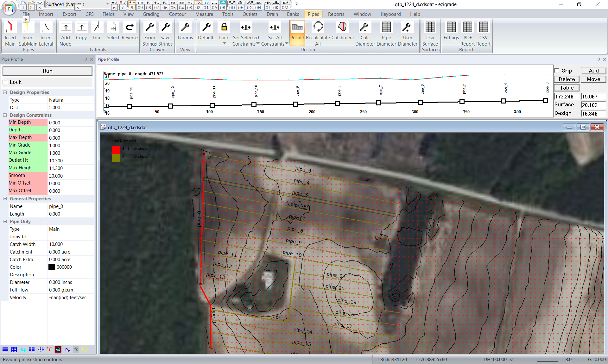Enable the Lock checkbox
This screenshot has width=608, height=364.
(5, 82)
